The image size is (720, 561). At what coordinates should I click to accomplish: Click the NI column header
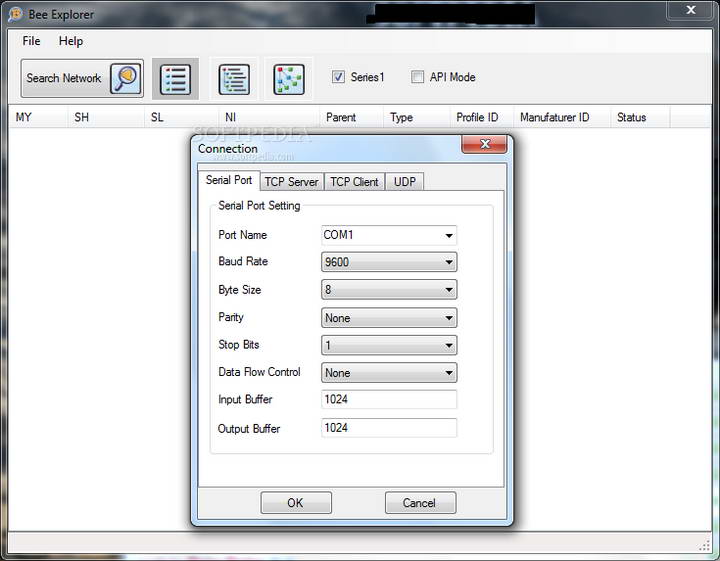point(269,117)
